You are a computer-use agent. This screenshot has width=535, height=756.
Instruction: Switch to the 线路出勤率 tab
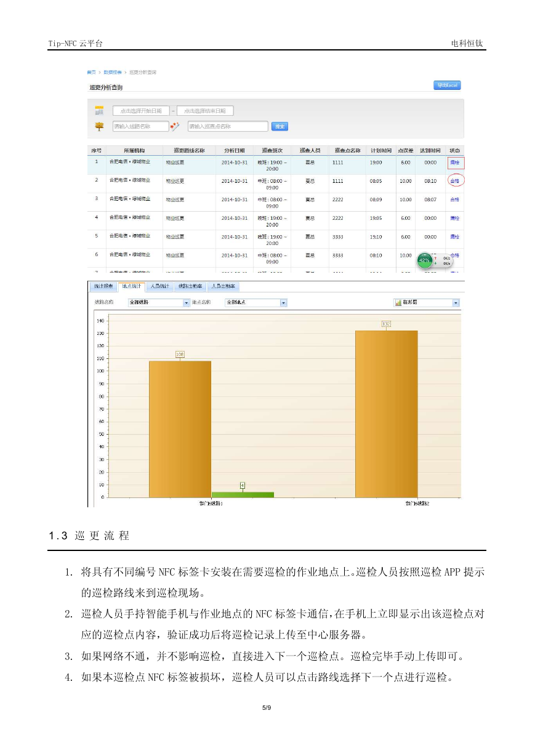190,286
